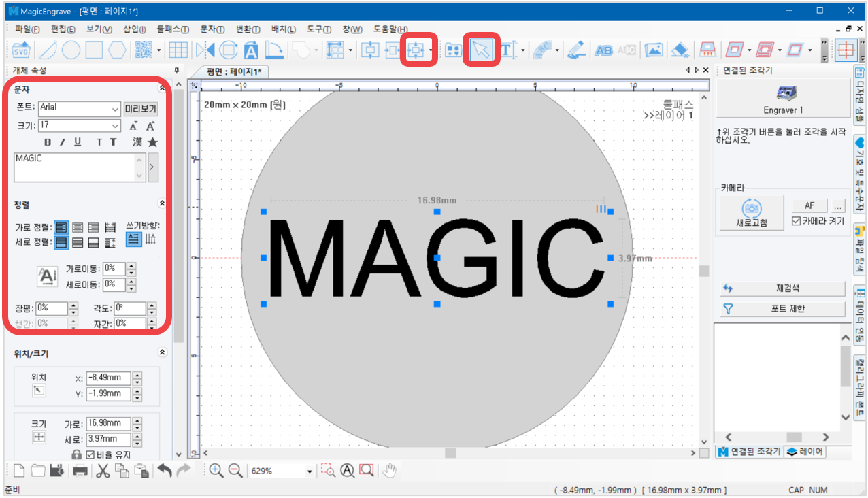Toggle underline U text formatting
The image size is (868, 498).
point(78,142)
